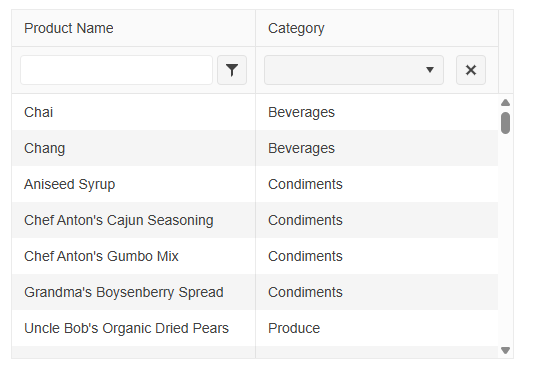The image size is (534, 383).
Task: Focus the Product Name filter text box
Action: (x=116, y=70)
